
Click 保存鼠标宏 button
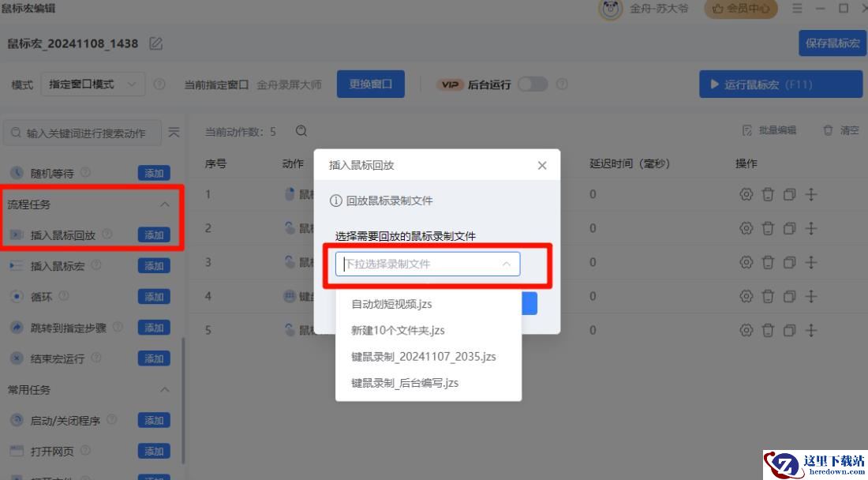(832, 43)
